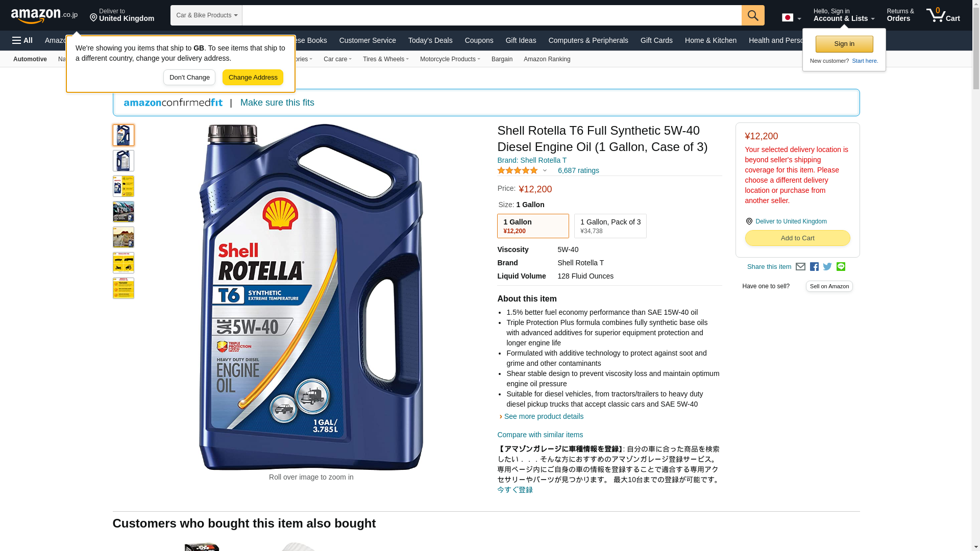Share item on Facebook icon

click(814, 267)
